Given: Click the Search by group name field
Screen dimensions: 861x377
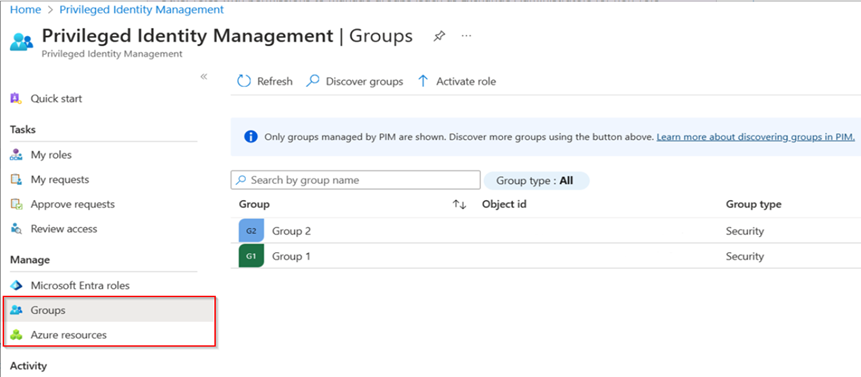Looking at the screenshot, I should (355, 180).
